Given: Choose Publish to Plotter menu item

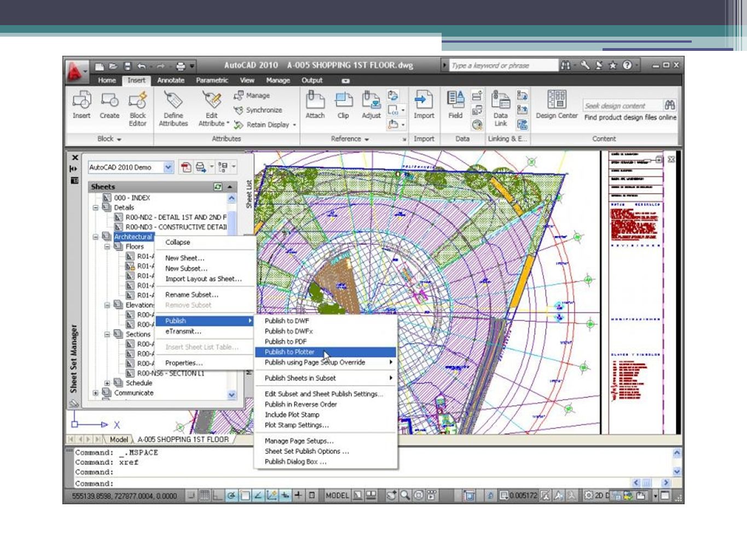Looking at the screenshot, I should [326, 352].
